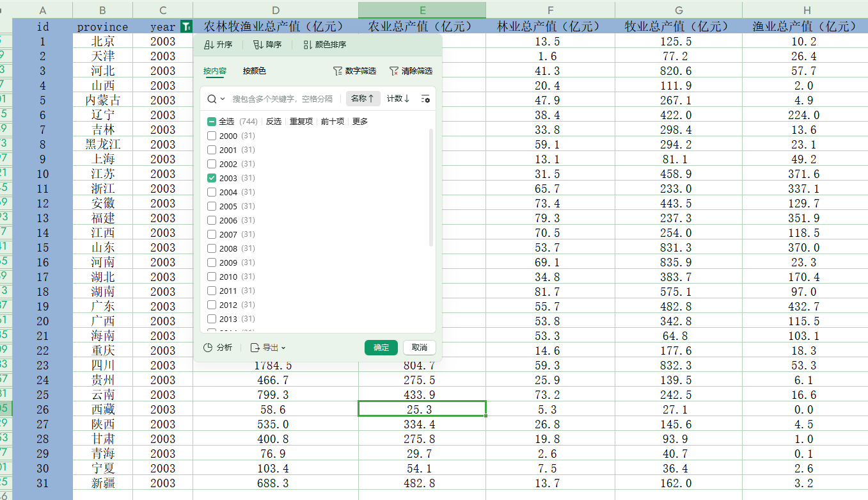Click the filter icon on the year column

tap(185, 27)
